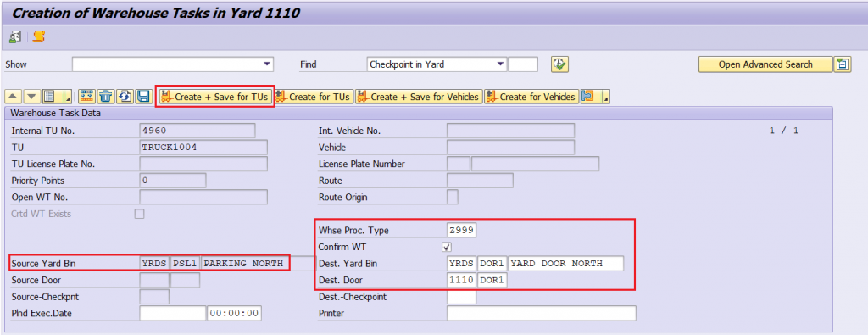Click the Dest. Yard Bin DOR1 field
This screenshot has width=868, height=335.
[492, 264]
